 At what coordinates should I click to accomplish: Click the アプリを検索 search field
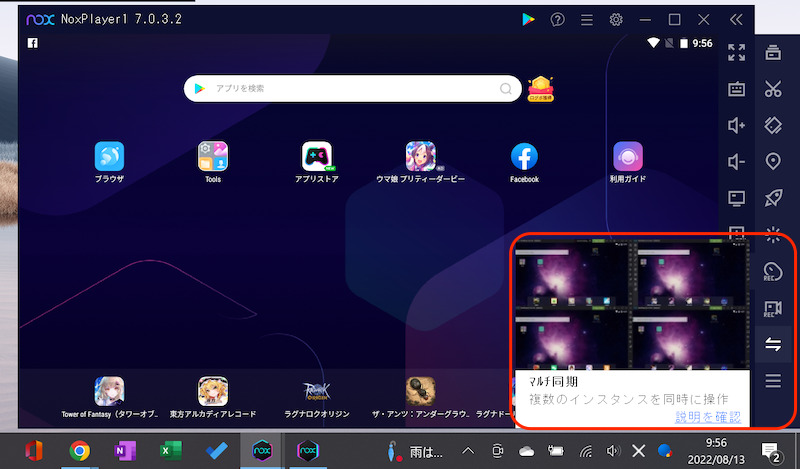350,88
